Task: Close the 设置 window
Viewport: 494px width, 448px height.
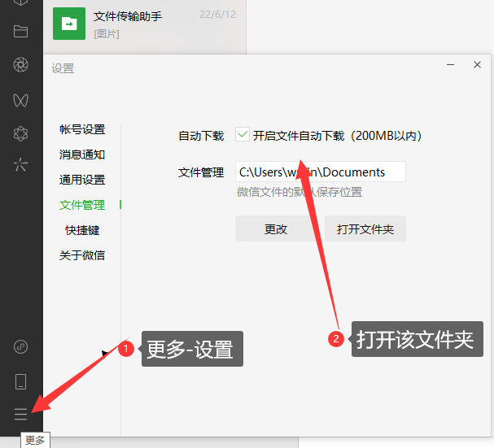Action: click(477, 65)
